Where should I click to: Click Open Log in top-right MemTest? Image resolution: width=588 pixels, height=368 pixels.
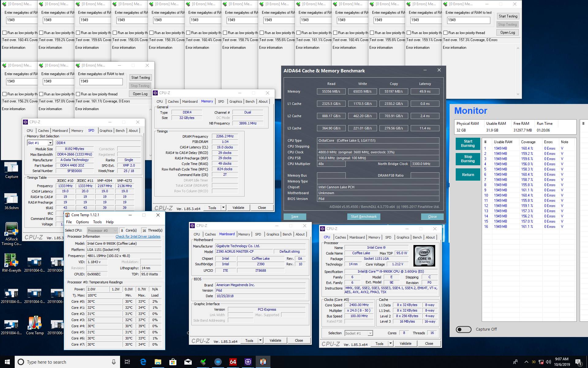click(x=507, y=33)
